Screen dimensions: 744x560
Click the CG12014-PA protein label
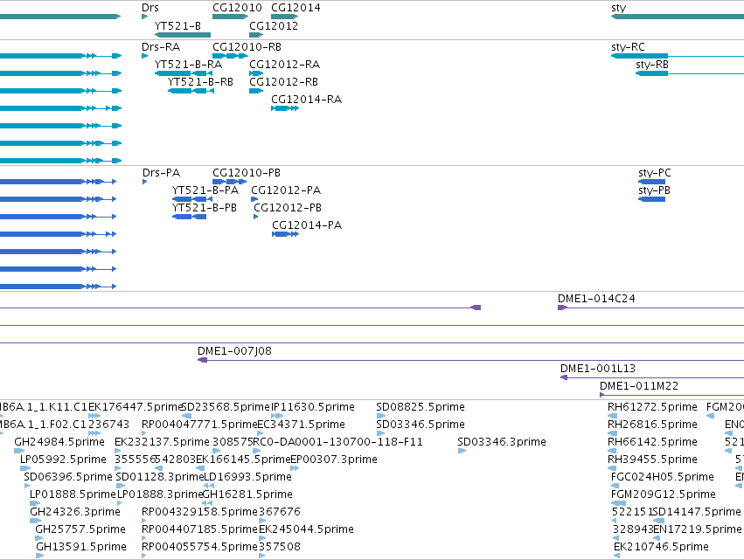tap(307, 225)
